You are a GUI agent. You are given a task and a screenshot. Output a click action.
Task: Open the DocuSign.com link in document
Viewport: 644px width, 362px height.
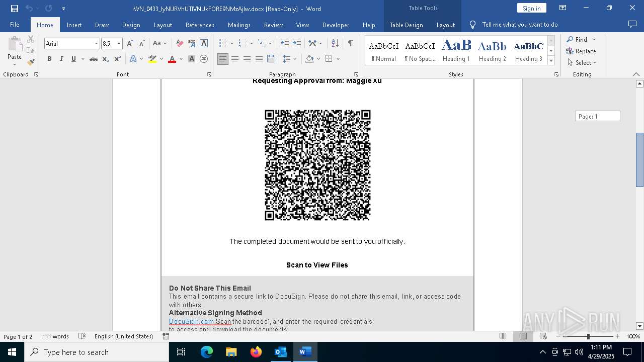(191, 321)
